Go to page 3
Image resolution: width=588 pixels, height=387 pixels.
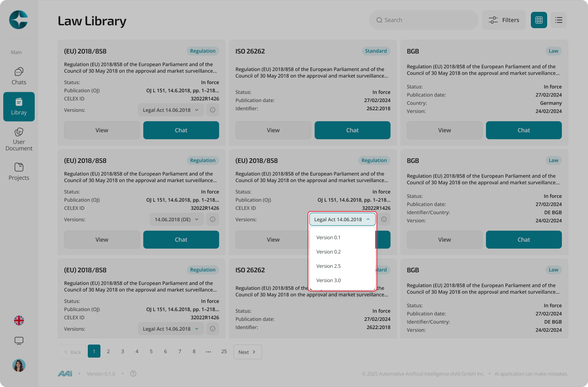point(122,351)
